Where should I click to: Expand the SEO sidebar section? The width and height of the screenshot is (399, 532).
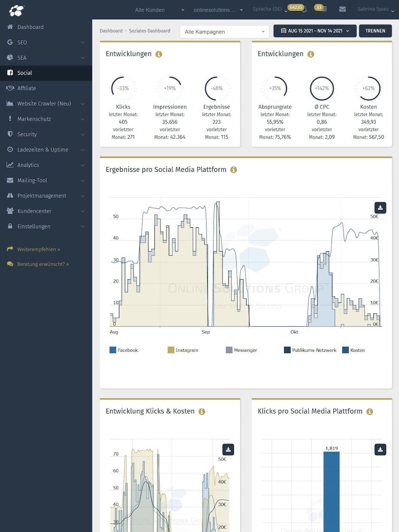coord(46,42)
